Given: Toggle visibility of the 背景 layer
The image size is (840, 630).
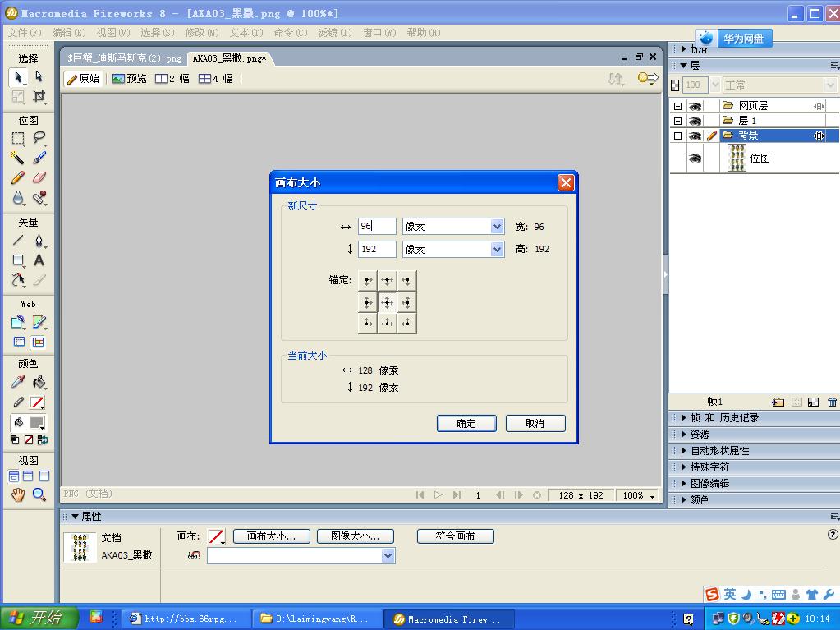Looking at the screenshot, I should click(695, 136).
